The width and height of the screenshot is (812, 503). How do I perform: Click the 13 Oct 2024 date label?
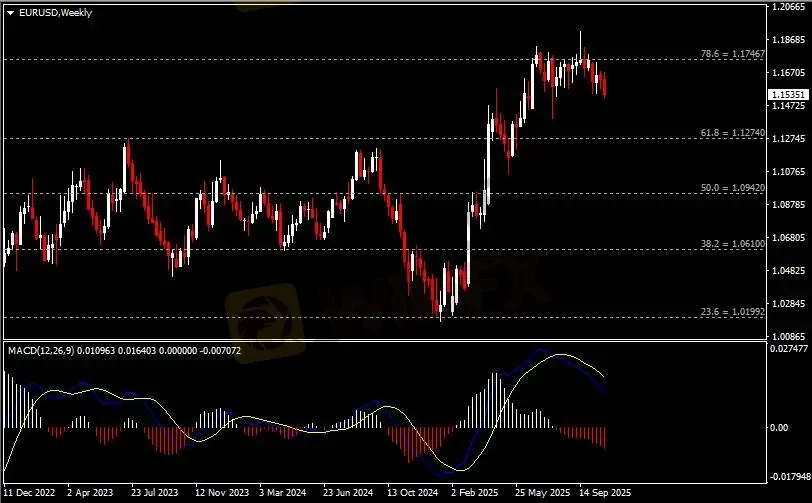pyautogui.click(x=412, y=493)
